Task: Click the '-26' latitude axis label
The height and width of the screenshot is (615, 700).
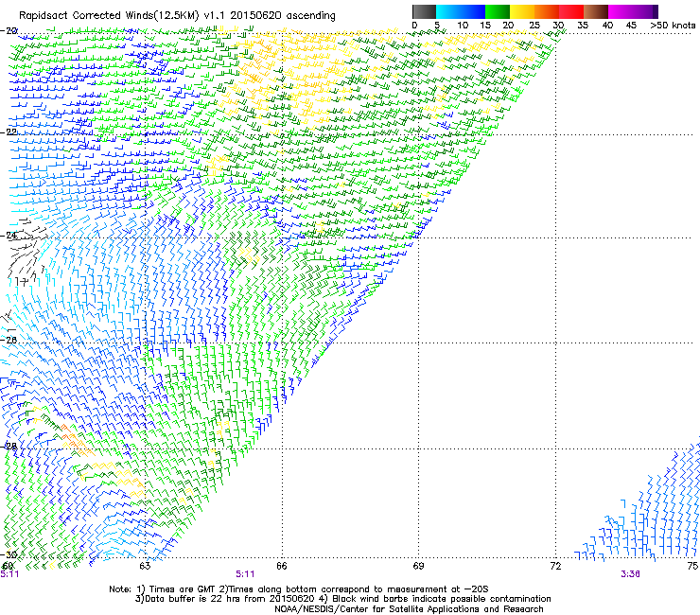Action: pos(9,340)
